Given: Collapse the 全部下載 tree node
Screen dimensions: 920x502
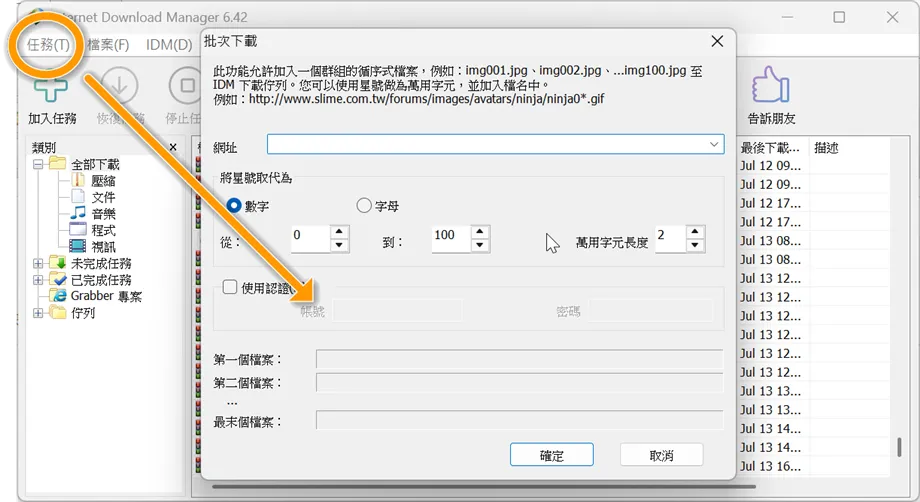Looking at the screenshot, I should tap(38, 164).
